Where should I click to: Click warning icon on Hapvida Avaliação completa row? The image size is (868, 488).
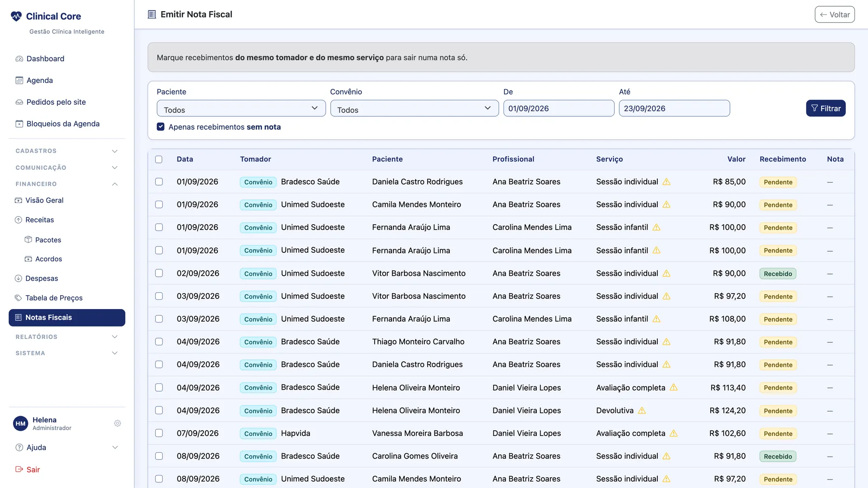tap(674, 433)
